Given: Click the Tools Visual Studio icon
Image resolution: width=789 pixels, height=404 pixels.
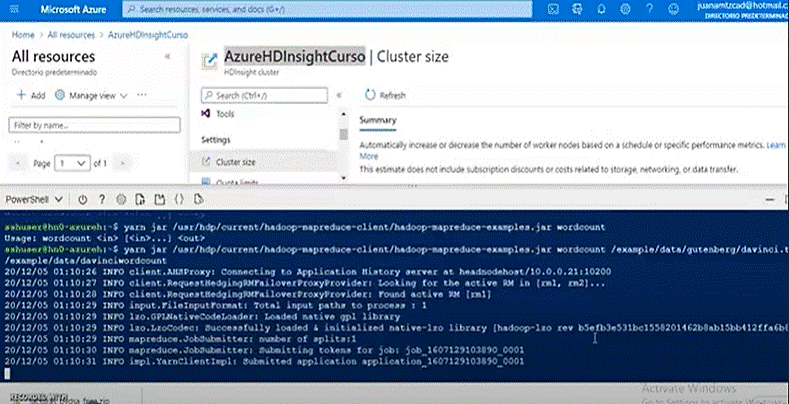Looking at the screenshot, I should [205, 114].
